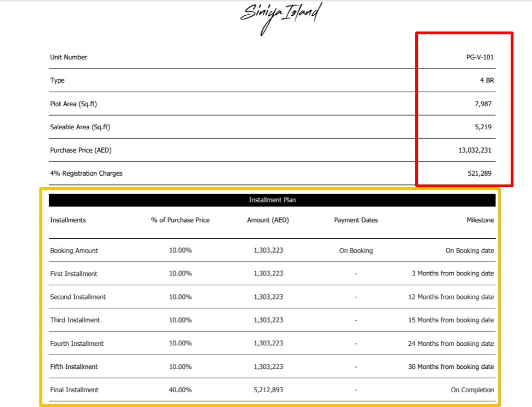
Task: Click the "On Completion" milestone cell
Action: point(472,390)
